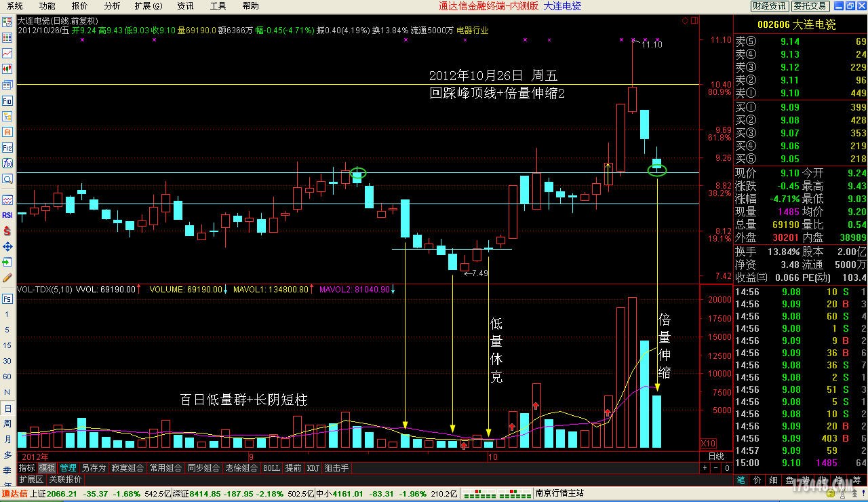
Task: Click the F10 company info icon
Action: click(x=7, y=100)
